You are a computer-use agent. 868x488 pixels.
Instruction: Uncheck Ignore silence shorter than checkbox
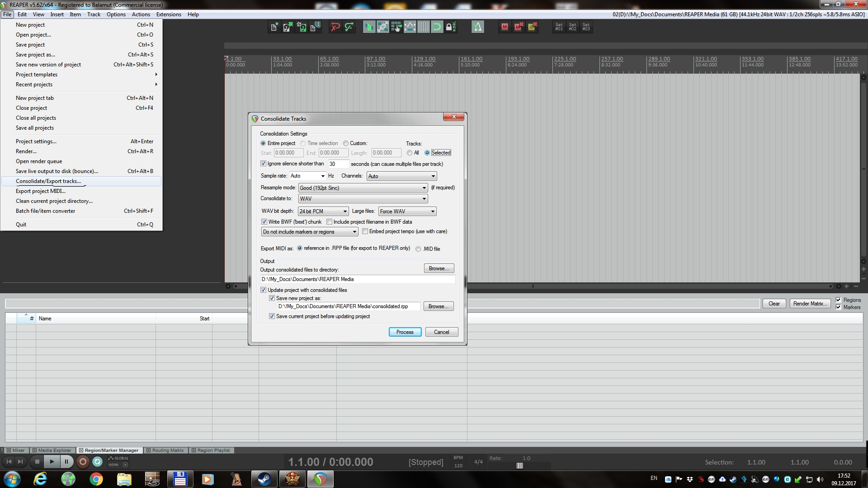coord(264,164)
